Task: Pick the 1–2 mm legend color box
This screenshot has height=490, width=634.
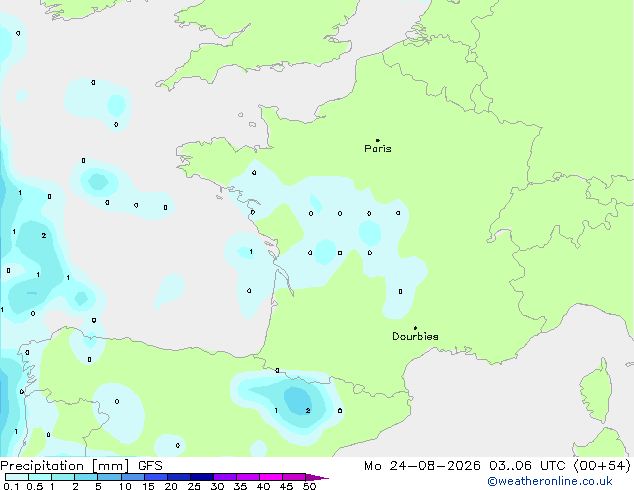Action: [x=63, y=477]
